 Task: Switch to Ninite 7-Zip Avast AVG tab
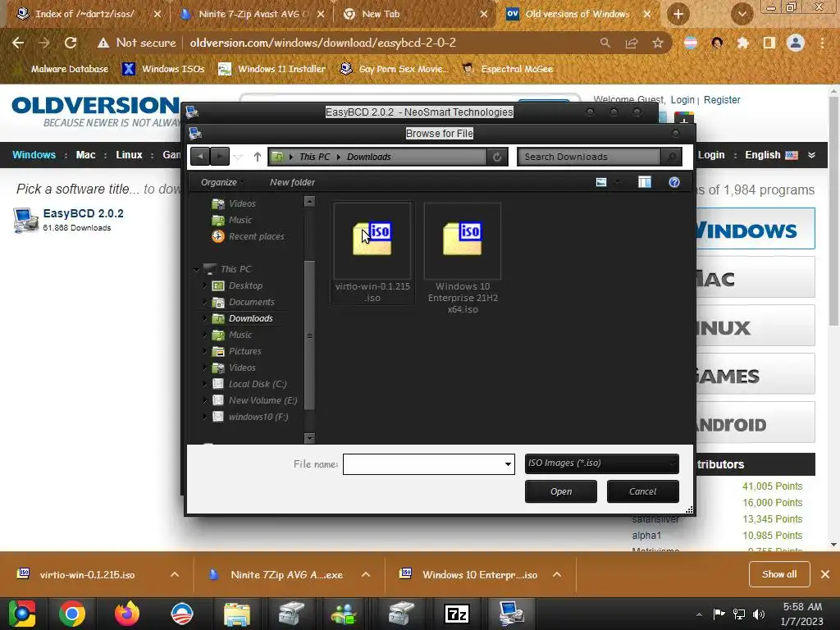(251, 14)
